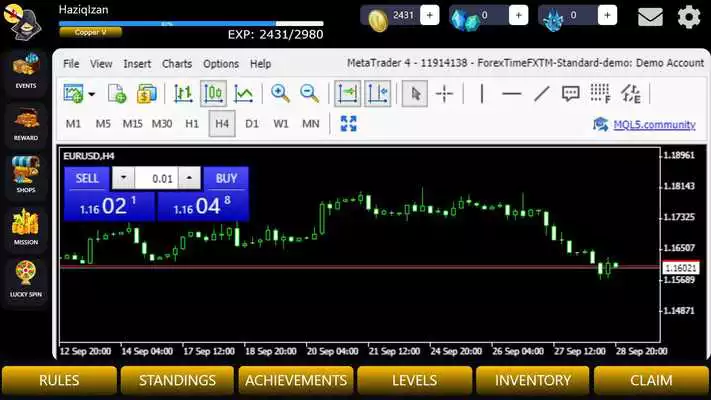The height and width of the screenshot is (400, 711).
Task: Open the INVENTORY tab
Action: click(533, 380)
